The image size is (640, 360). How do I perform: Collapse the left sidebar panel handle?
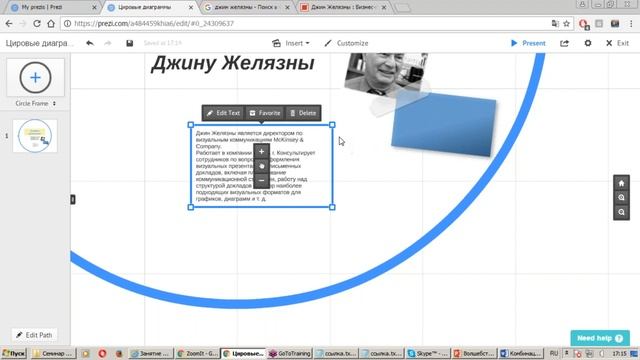pos(73,199)
